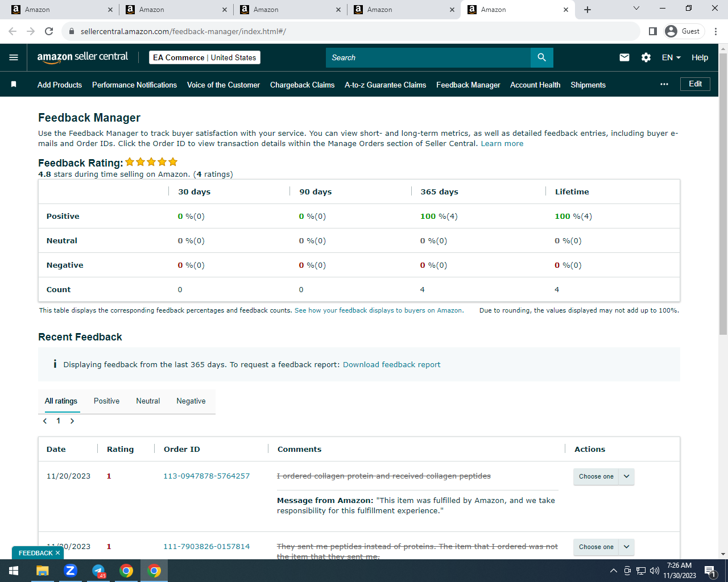This screenshot has width=728, height=582.
Task: Expand actions arrow for order 113-0947878-5764257
Action: pyautogui.click(x=626, y=476)
